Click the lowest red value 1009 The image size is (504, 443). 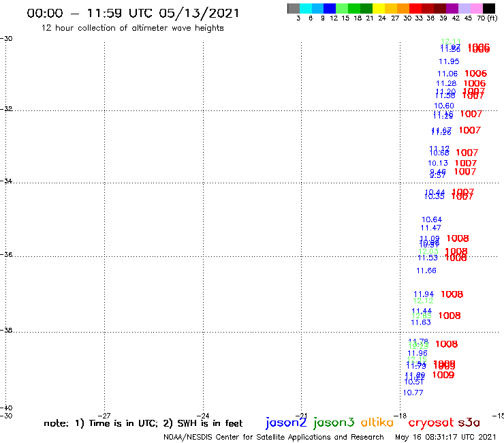443,375
